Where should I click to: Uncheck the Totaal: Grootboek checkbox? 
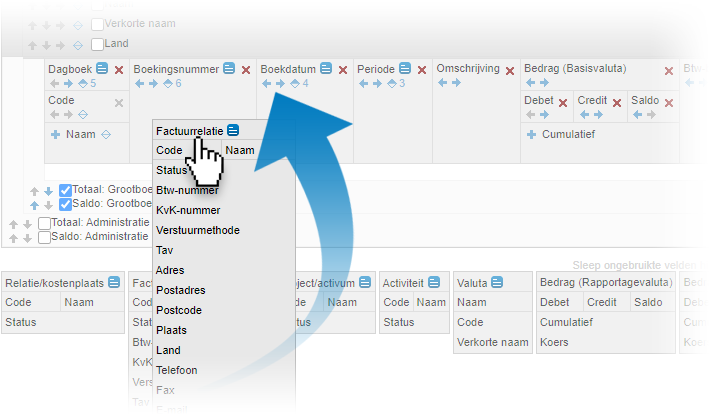click(65, 190)
